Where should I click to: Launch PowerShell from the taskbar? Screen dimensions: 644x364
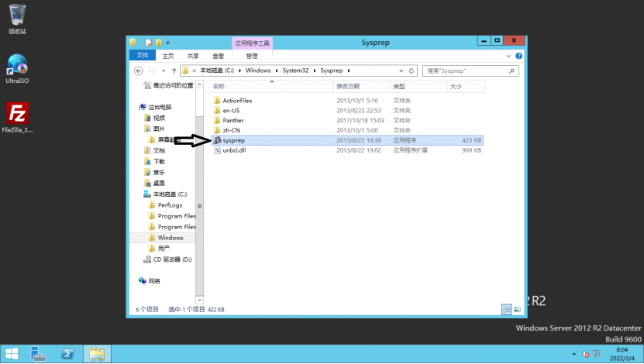[x=67, y=354]
